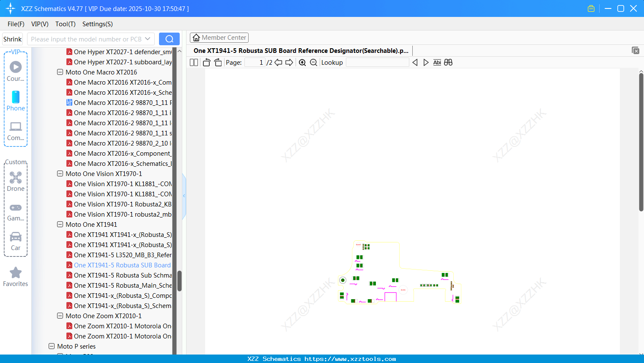Open One Macro XT2016-x_Schematics file
The height and width of the screenshot is (363, 644).
pos(119,164)
